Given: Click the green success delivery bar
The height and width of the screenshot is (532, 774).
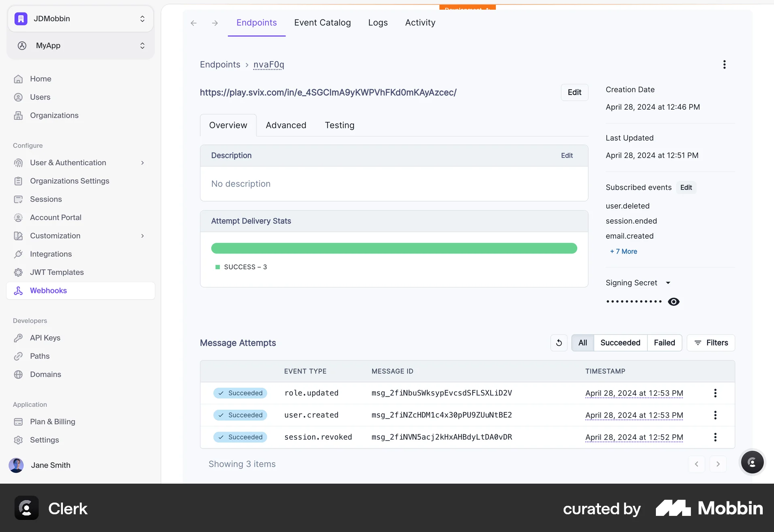Looking at the screenshot, I should point(394,248).
